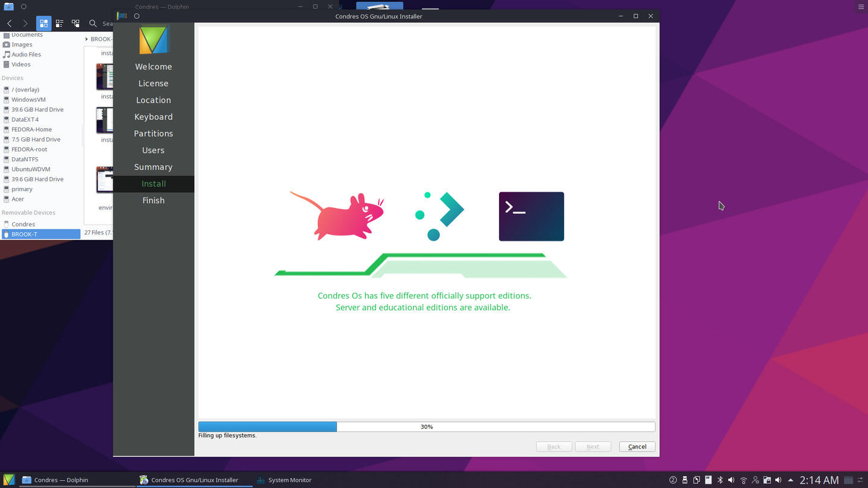The height and width of the screenshot is (488, 868).
Task: Click the Condres logo in the installer sidebar
Action: click(154, 40)
